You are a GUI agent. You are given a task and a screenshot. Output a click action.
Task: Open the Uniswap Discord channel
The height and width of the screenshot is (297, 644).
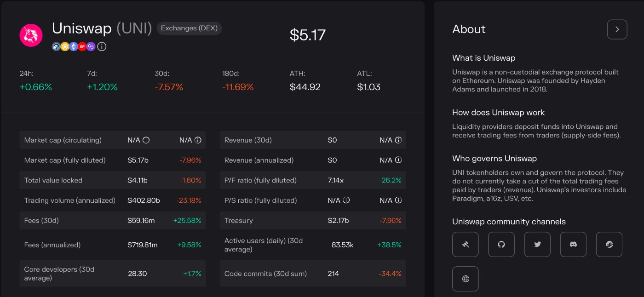[x=573, y=244]
